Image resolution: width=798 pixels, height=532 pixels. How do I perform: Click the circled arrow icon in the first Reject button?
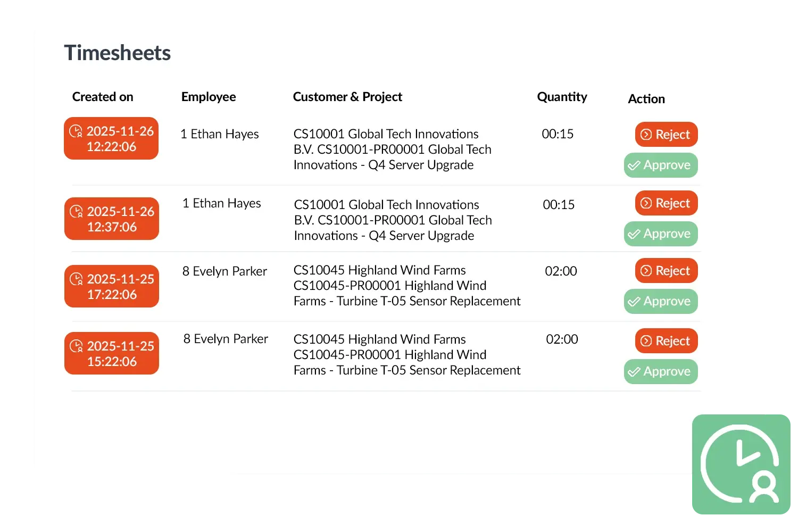(x=645, y=135)
